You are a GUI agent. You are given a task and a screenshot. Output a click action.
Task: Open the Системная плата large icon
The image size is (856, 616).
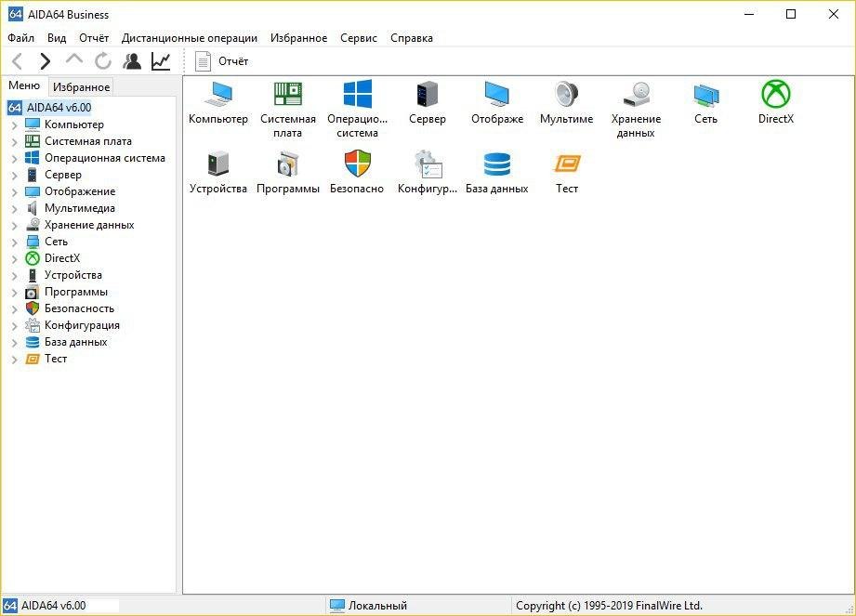[x=288, y=94]
